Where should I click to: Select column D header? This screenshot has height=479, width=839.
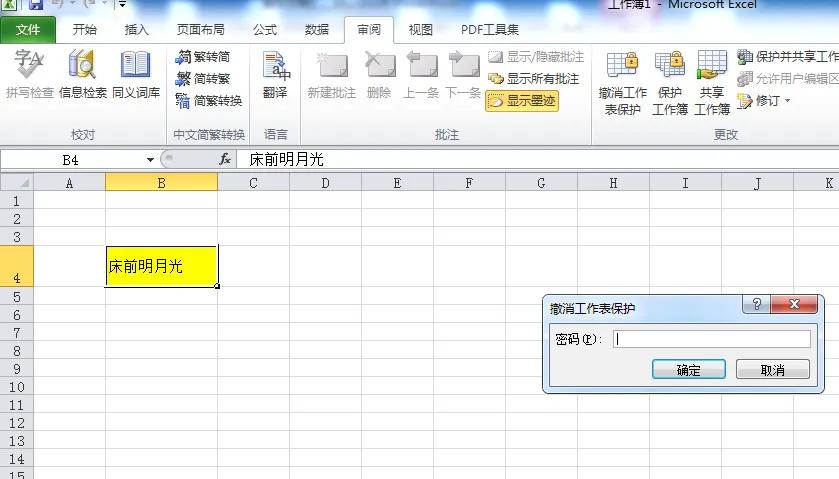[325, 183]
